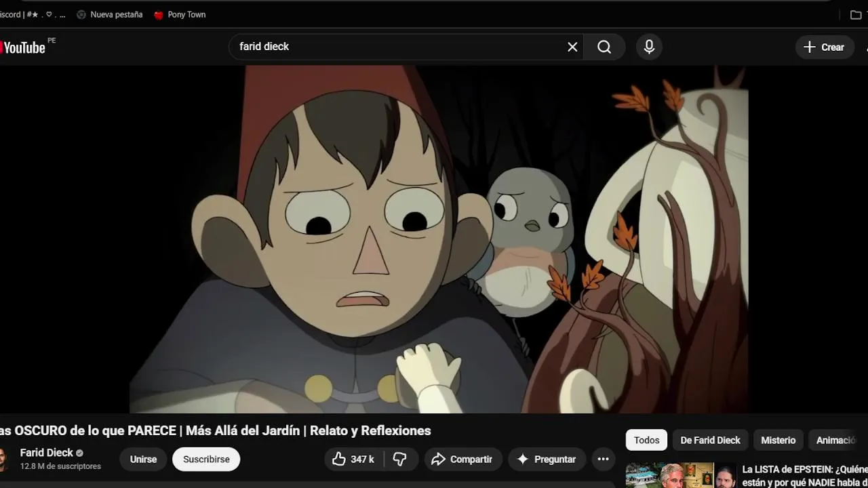Open the La LISTA de EPSTEIN thumbnail
The height and width of the screenshot is (488, 868).
[681, 475]
